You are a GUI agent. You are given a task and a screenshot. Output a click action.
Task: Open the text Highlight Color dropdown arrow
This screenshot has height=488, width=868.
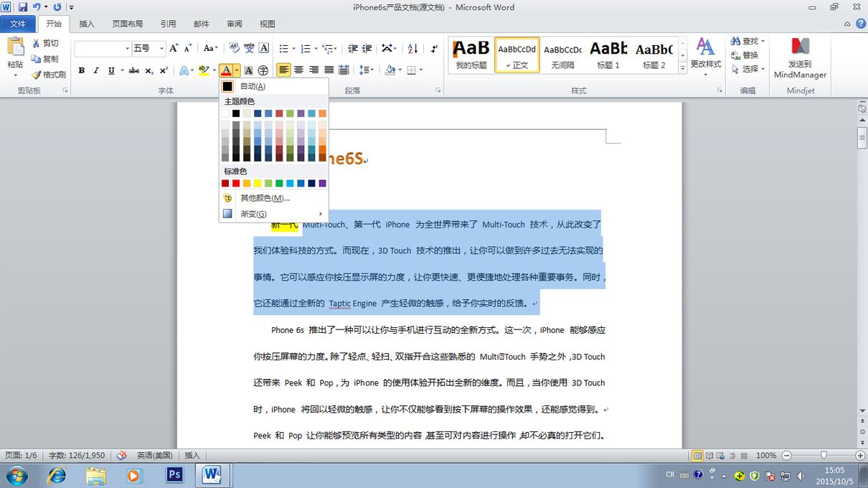(214, 70)
